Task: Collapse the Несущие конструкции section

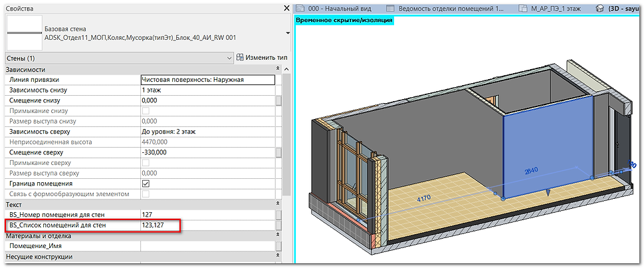Action: [278, 257]
